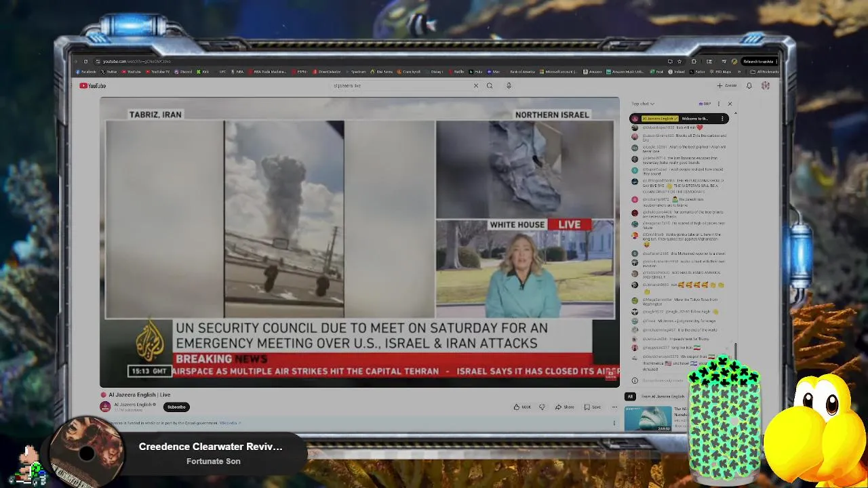Save the video to a playlist
Image resolution: width=868 pixels, height=488 pixels.
593,407
